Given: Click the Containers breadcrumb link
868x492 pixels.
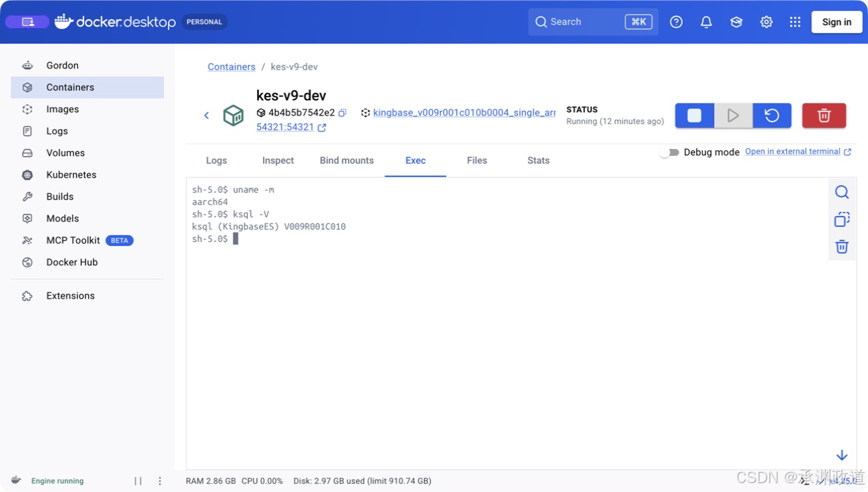Looking at the screenshot, I should coord(232,67).
